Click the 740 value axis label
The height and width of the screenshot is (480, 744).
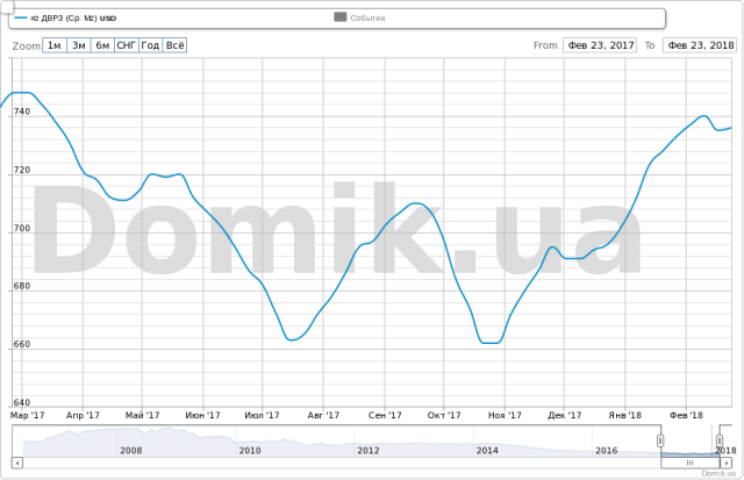click(22, 111)
